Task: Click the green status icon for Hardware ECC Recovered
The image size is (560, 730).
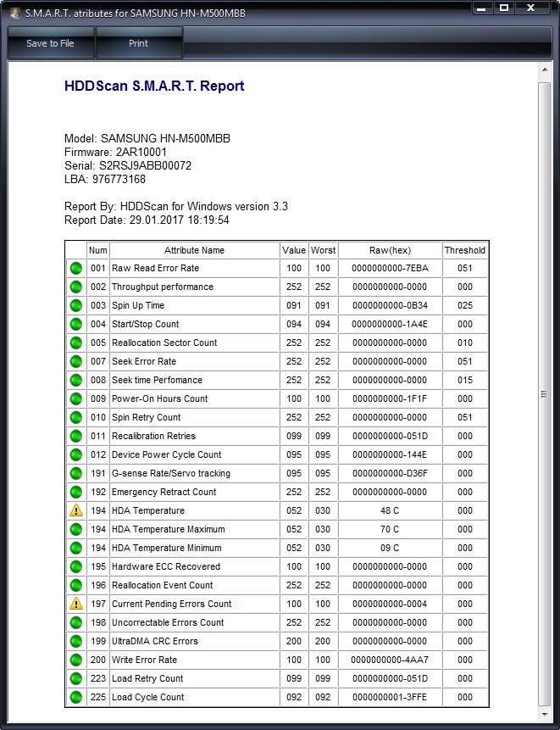Action: [x=75, y=566]
